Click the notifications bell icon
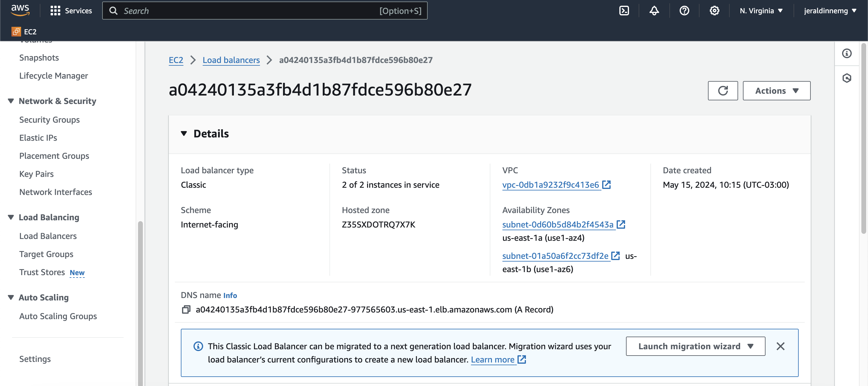 coord(654,10)
